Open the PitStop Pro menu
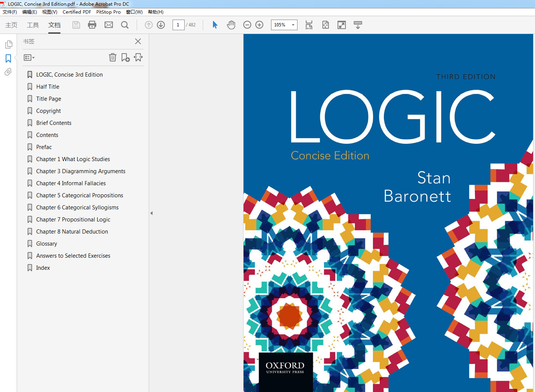535x392 pixels. click(108, 12)
